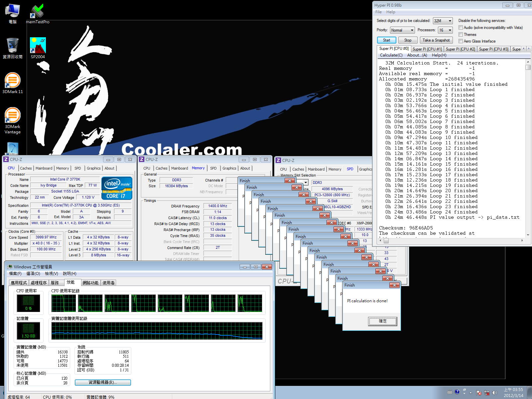Open About tab in middle CPU-Z window
The height and width of the screenshot is (399, 532).
[x=245, y=168]
